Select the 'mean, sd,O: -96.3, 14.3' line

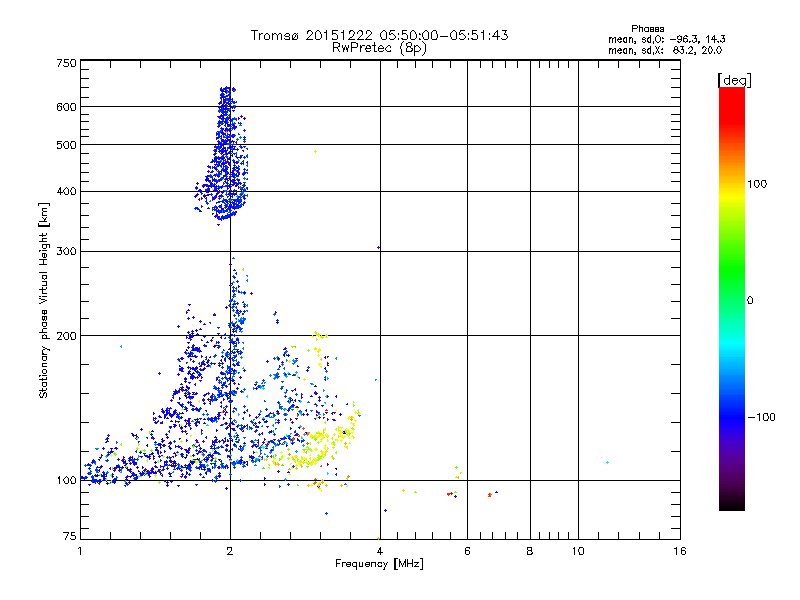(667, 39)
